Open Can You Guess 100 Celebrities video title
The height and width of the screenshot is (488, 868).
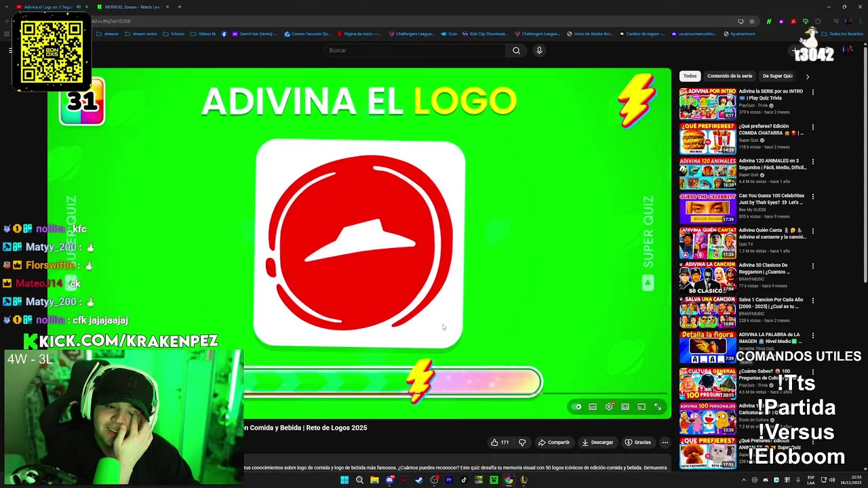771,199
